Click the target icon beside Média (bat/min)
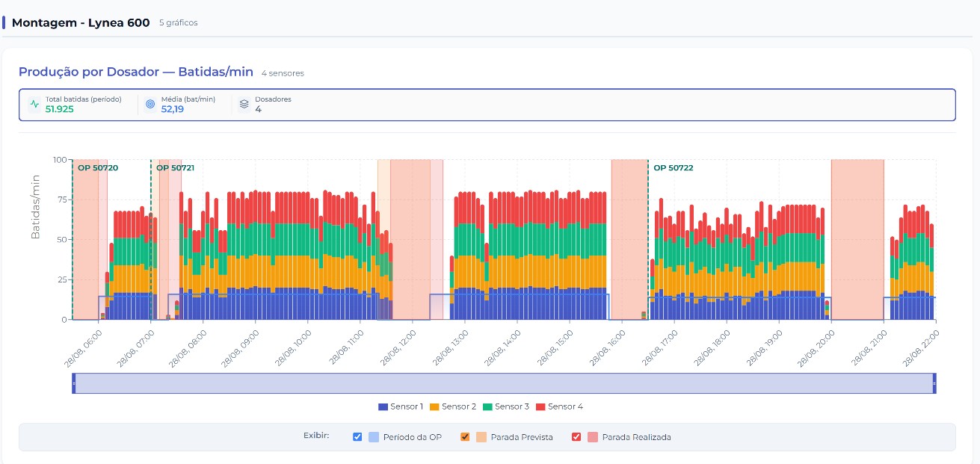 pos(150,104)
